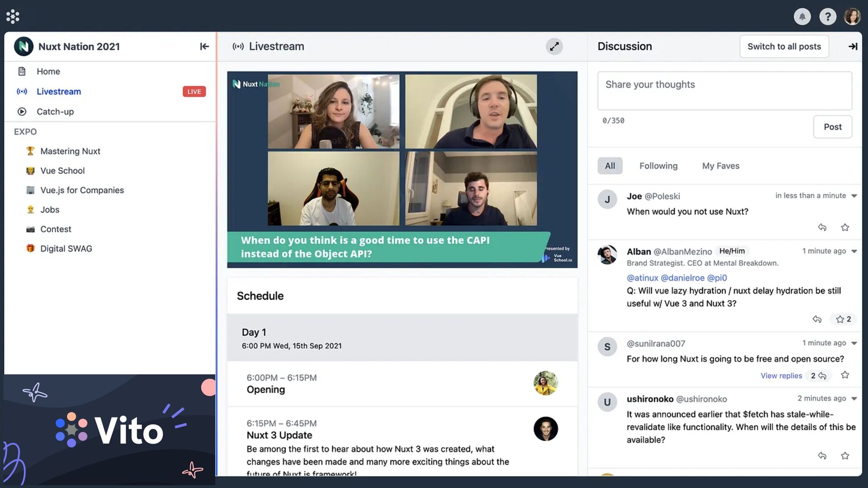868x488 pixels.
Task: Favorite ushironoko's post with star
Action: [x=845, y=456]
